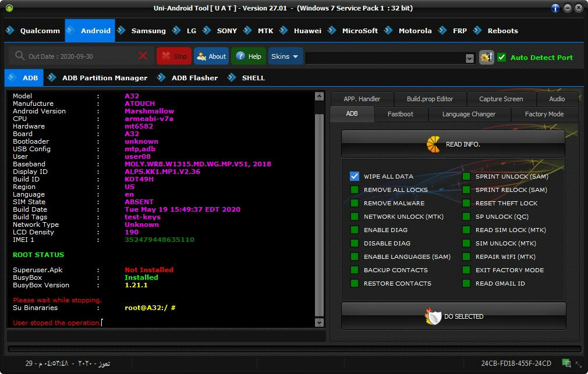Tick the Remove Malware checkbox

355,203
